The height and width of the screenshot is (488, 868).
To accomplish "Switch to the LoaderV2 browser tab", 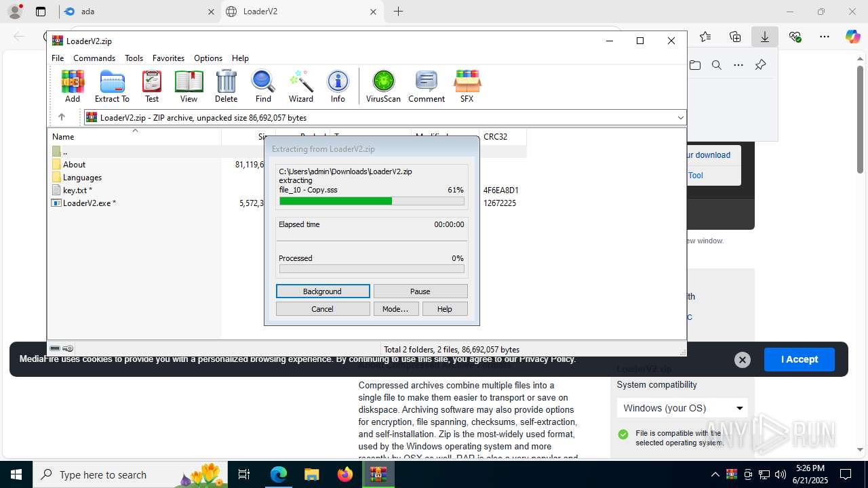I will 302,12.
